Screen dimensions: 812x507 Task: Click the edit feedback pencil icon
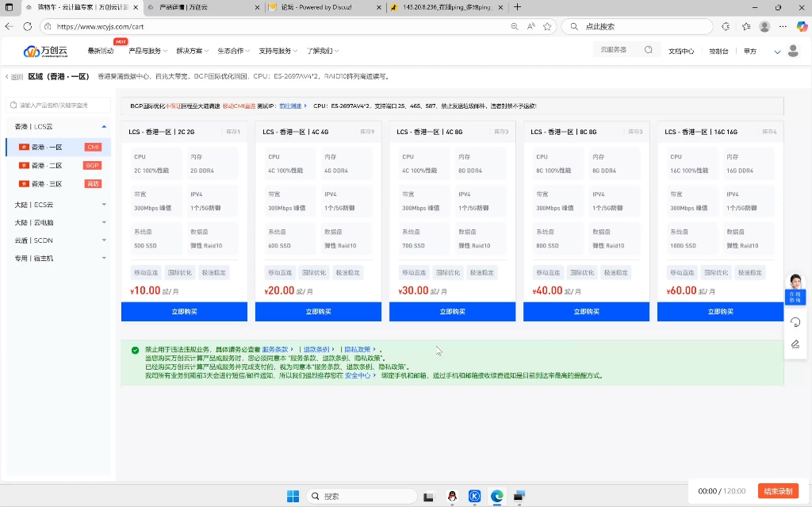(795, 344)
